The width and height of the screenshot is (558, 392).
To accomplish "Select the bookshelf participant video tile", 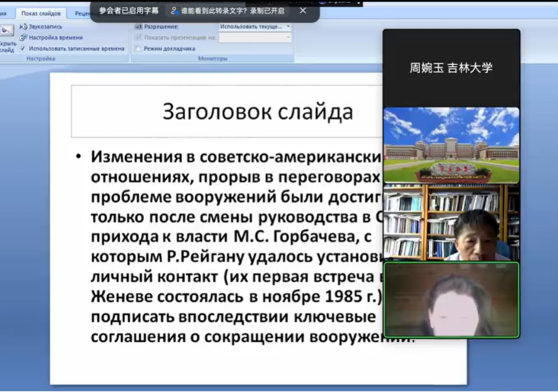I will click(451, 222).
